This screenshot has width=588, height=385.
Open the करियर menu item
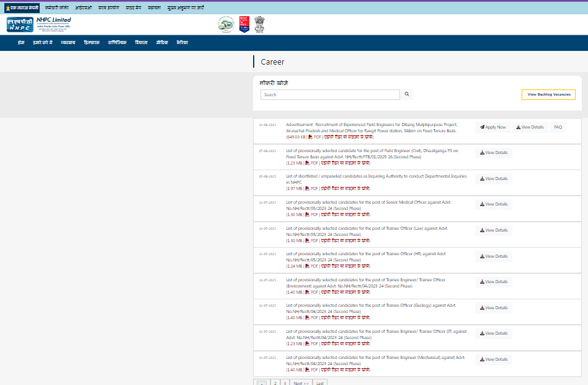(x=182, y=42)
